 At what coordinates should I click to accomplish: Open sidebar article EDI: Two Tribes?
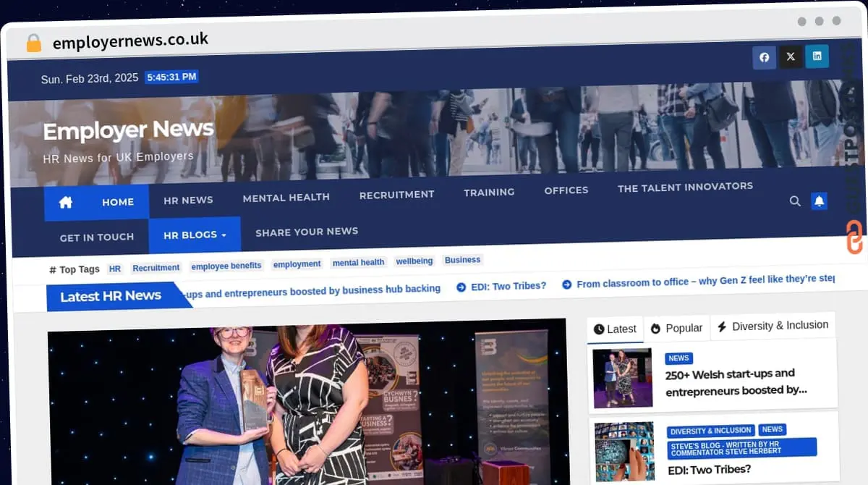point(708,469)
